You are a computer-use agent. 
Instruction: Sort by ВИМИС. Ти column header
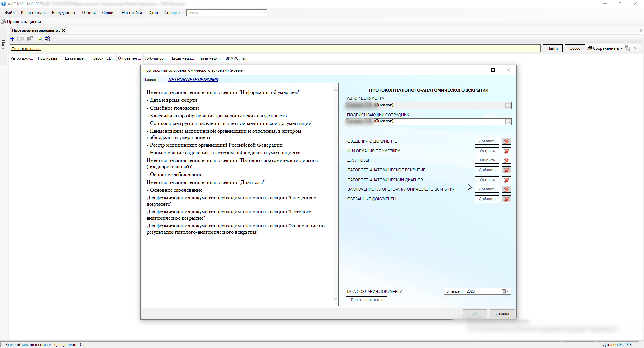tap(237, 58)
